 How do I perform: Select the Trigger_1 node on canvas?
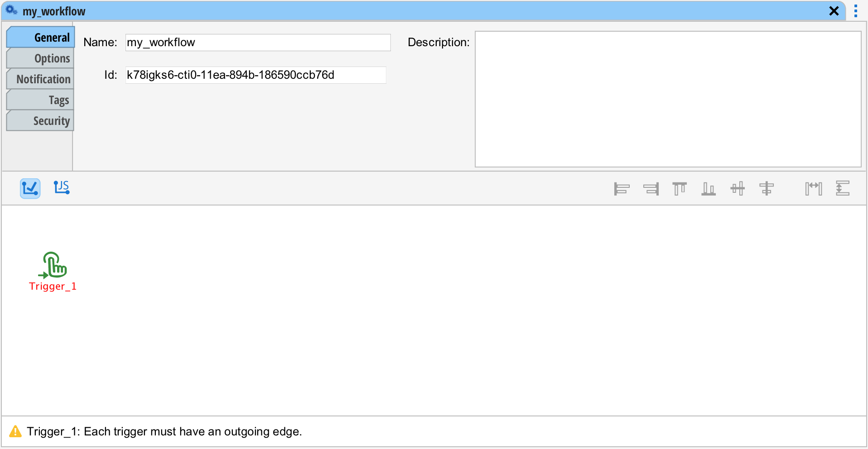pos(54,265)
